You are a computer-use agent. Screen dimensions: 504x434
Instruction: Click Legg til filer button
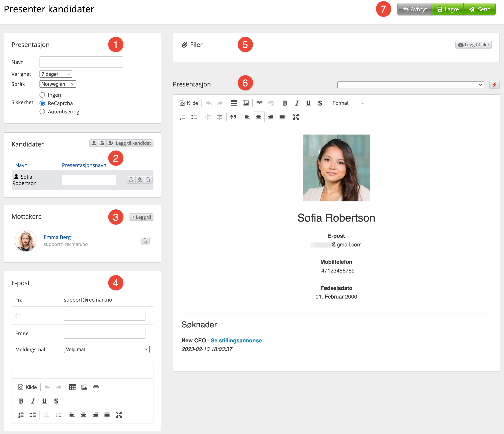473,45
